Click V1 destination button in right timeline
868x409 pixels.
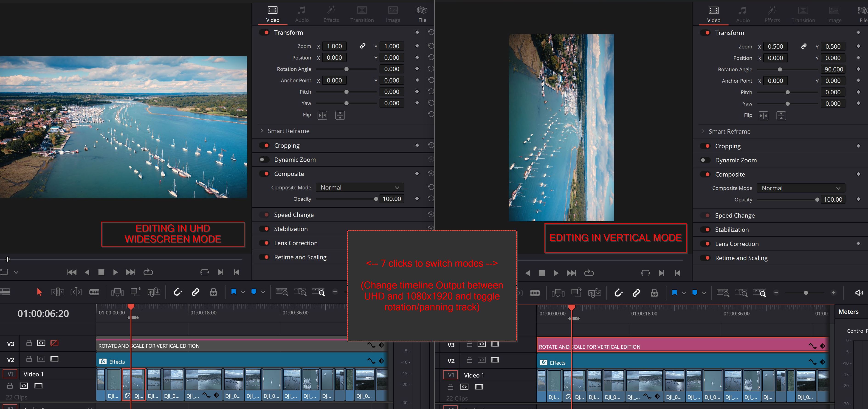[451, 375]
